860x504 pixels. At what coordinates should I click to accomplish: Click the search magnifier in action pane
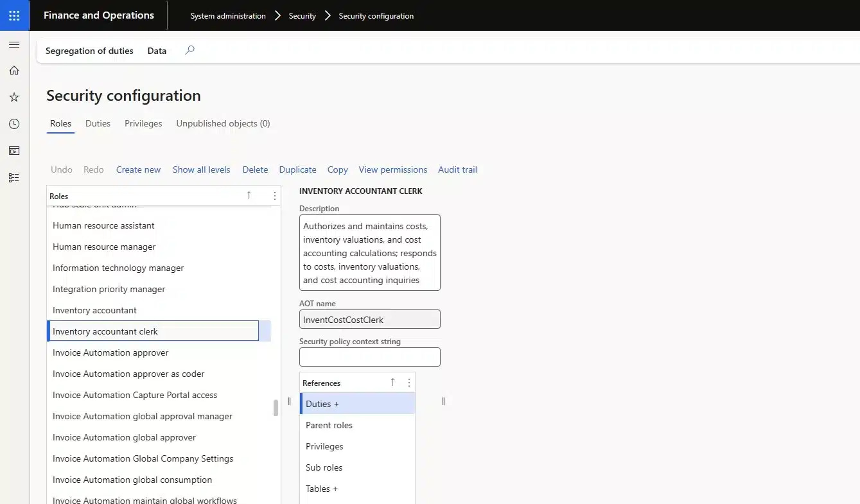[x=189, y=50]
